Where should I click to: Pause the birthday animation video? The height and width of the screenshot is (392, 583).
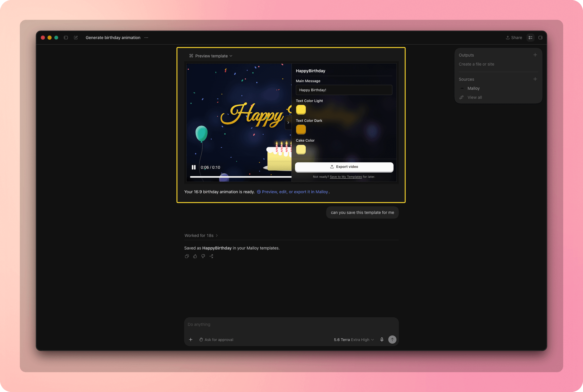coord(194,167)
